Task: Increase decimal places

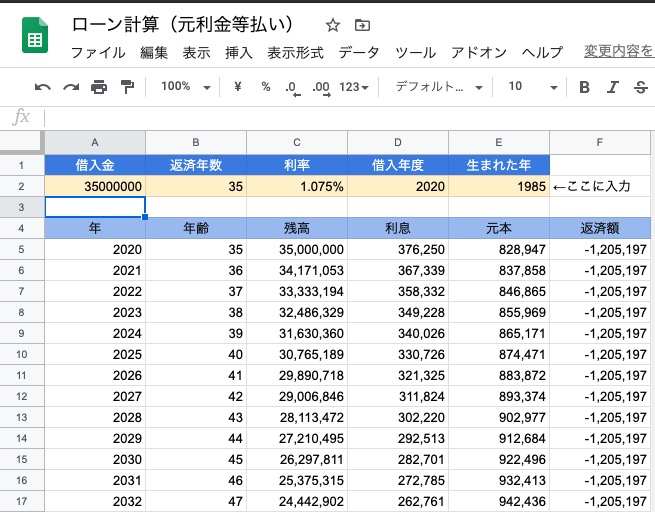Action: (321, 88)
